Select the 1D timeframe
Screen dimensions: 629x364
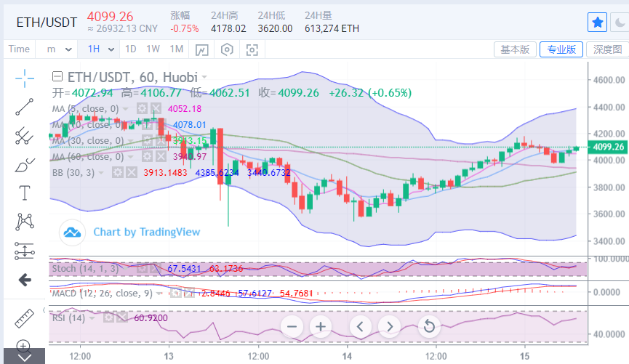click(131, 49)
